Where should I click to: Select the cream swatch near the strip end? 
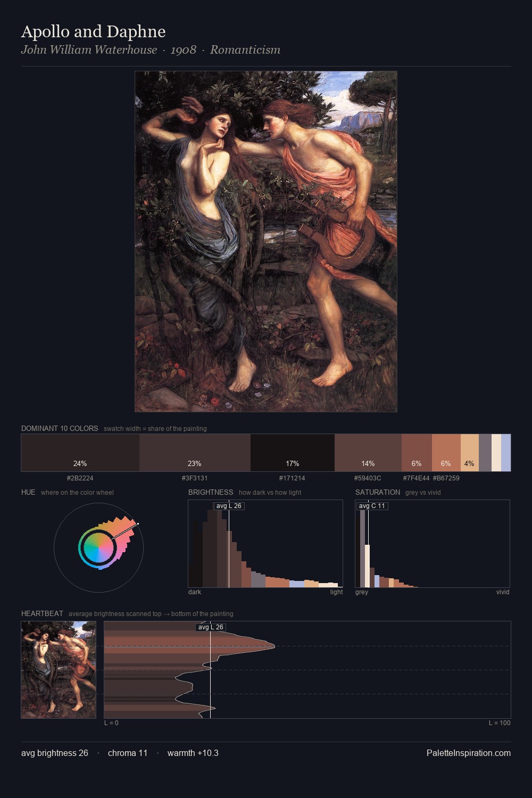[x=496, y=453]
